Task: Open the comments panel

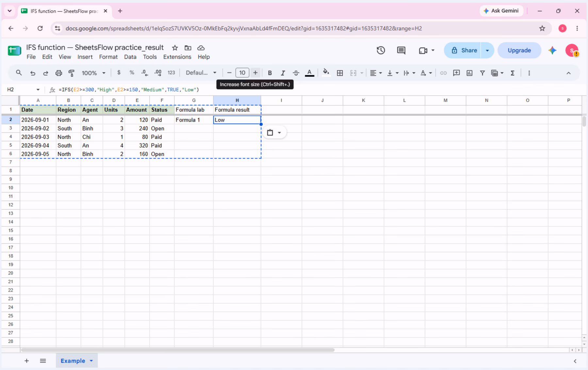Action: tap(401, 50)
